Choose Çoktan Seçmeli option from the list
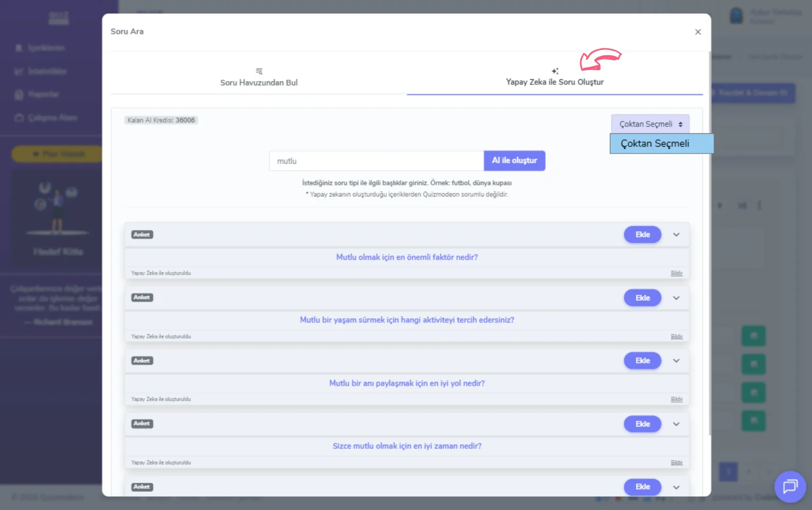Screen dimensions: 812x510 click(661, 143)
